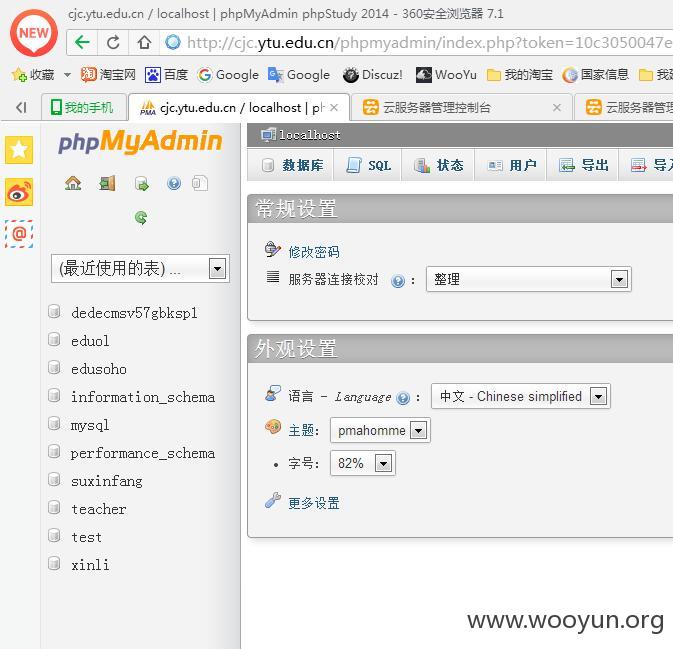
Task: Open the 我的淘宝 bookmark folder
Action: tap(520, 75)
